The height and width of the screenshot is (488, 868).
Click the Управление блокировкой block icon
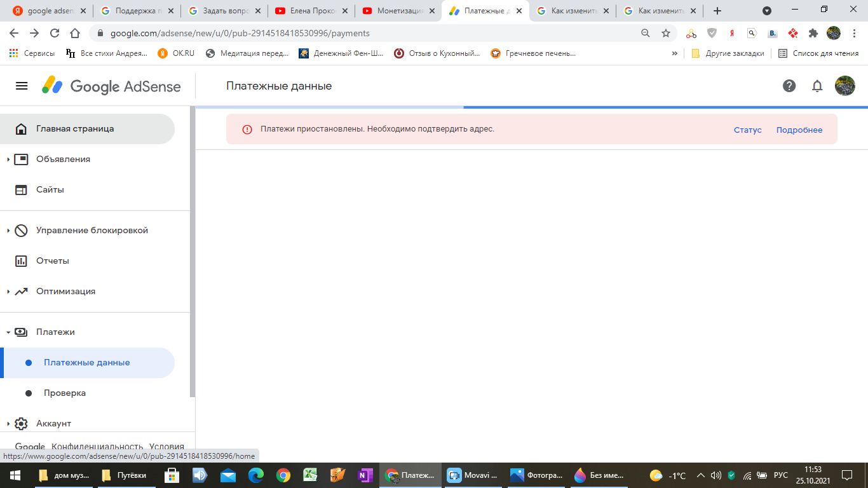21,231
